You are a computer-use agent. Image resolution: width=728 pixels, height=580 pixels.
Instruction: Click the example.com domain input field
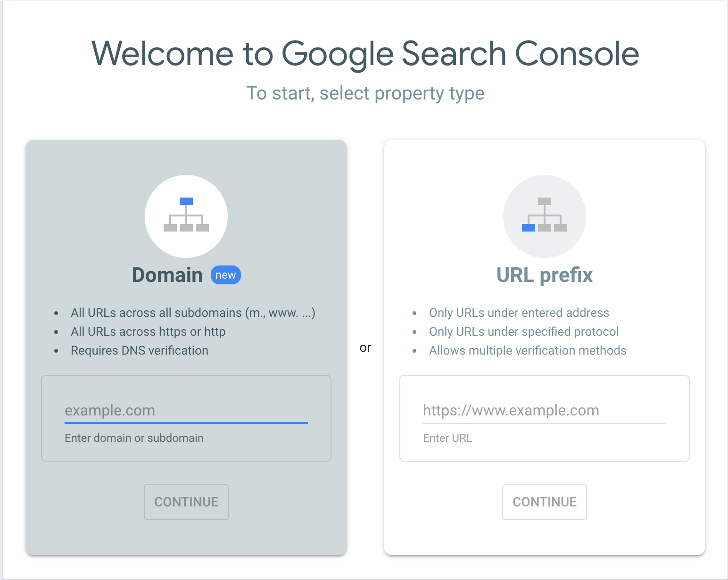pos(186,410)
